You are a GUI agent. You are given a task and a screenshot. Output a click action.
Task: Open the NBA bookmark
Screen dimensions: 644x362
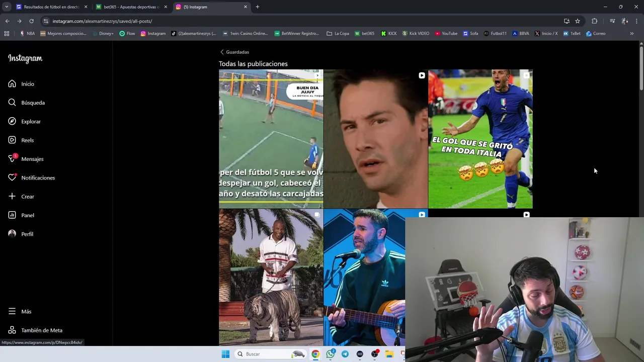point(27,34)
